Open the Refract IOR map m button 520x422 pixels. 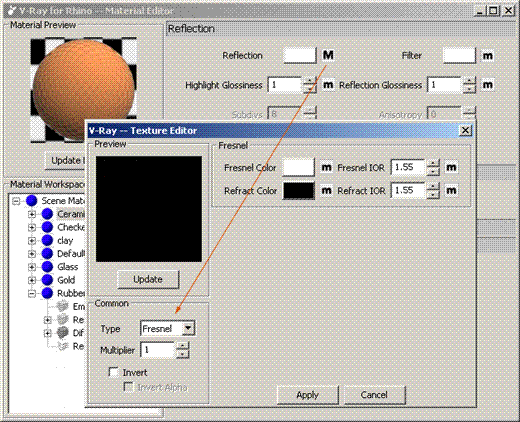click(451, 191)
